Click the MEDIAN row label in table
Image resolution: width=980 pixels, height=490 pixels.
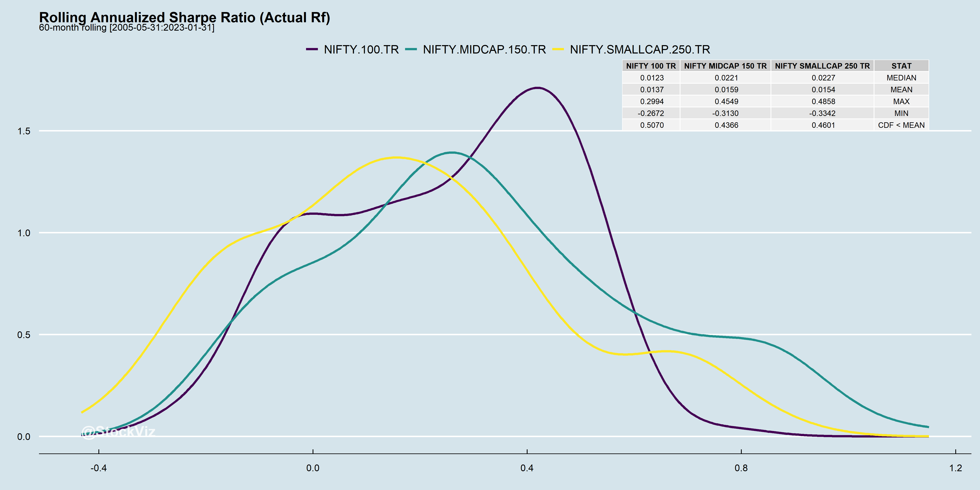(901, 78)
